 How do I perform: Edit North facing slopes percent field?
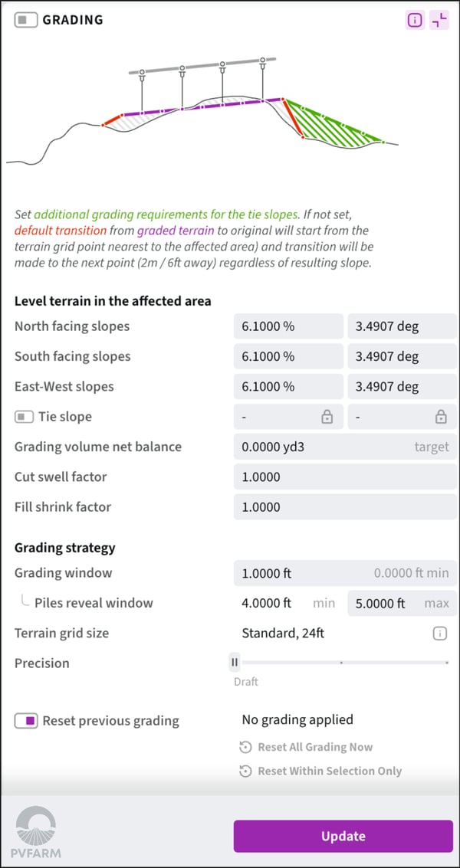pyautogui.click(x=288, y=326)
